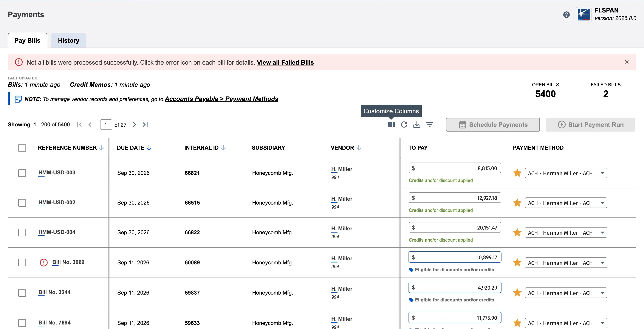The height and width of the screenshot is (329, 644).
Task: Go to next page arrow
Action: [x=134, y=124]
